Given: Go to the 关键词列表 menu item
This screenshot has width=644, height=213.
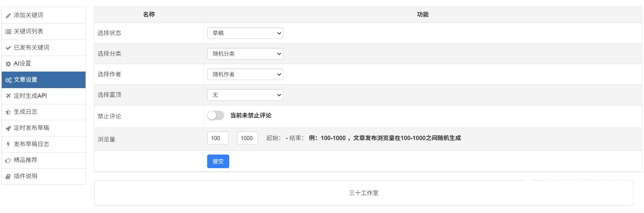Looking at the screenshot, I should click(x=43, y=31).
